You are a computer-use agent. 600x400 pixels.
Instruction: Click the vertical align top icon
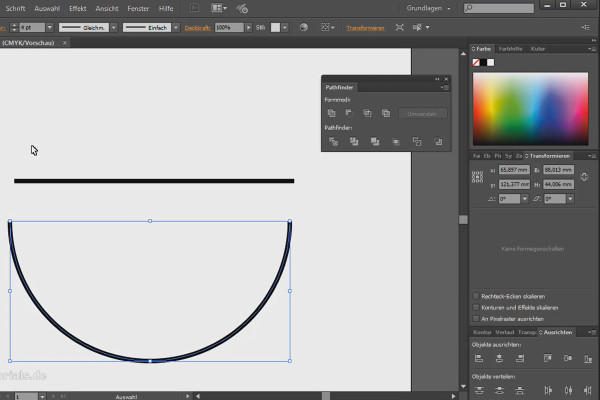547,358
